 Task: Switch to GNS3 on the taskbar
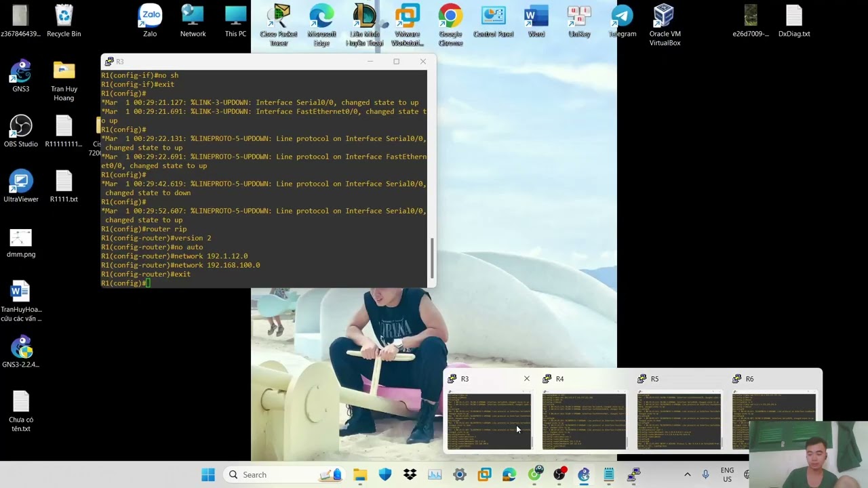(584, 474)
